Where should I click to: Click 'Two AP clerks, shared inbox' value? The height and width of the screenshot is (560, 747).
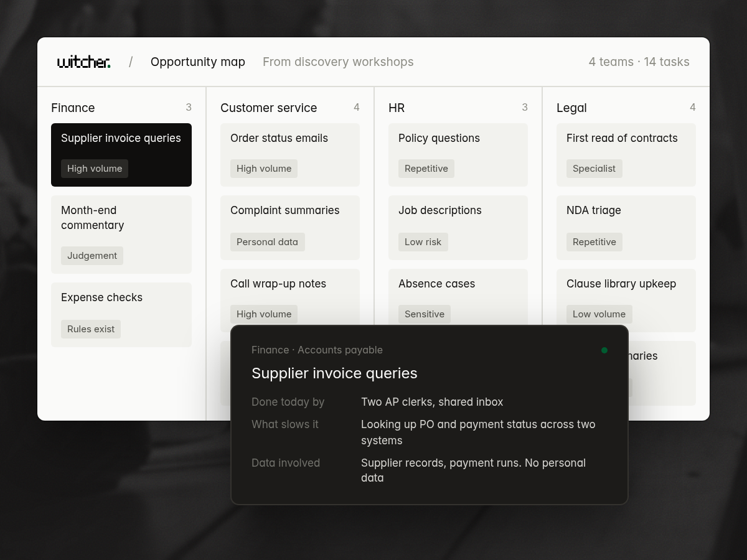(x=432, y=402)
